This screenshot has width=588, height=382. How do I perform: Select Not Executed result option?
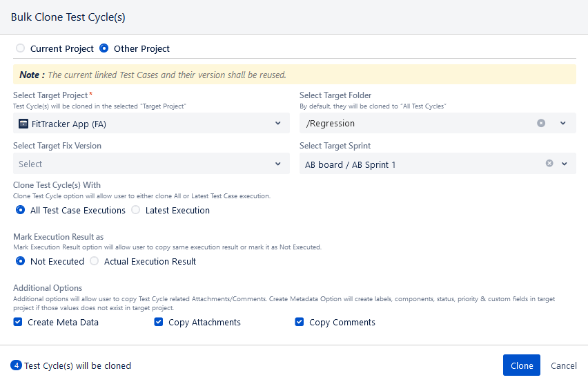20,261
